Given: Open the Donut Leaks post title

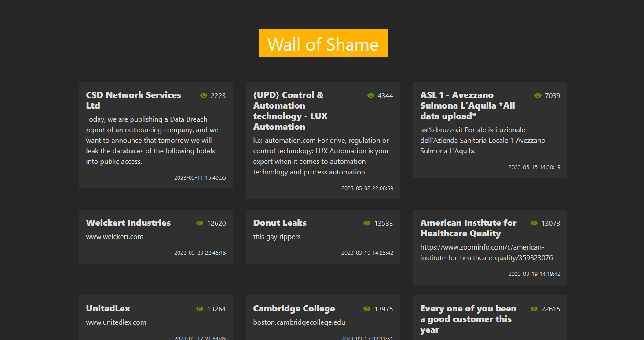Looking at the screenshot, I should pos(280,223).
